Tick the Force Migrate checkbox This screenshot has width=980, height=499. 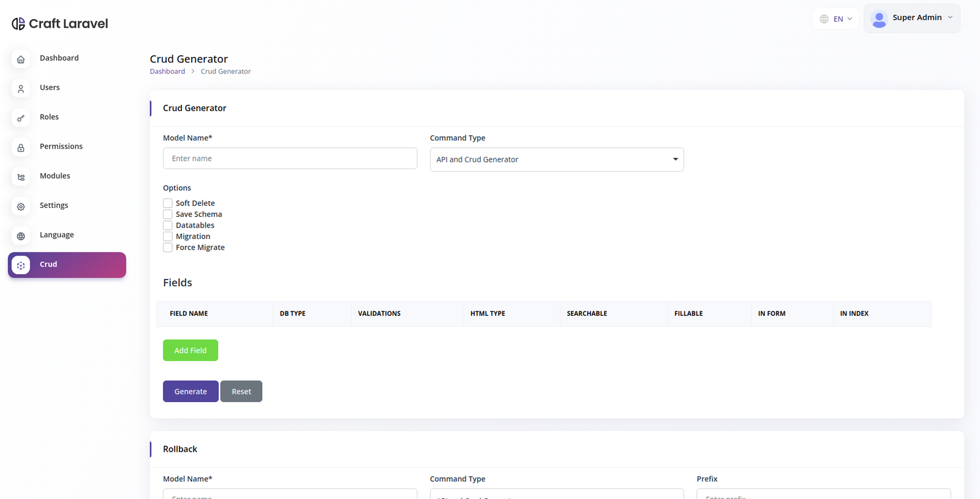[168, 248]
